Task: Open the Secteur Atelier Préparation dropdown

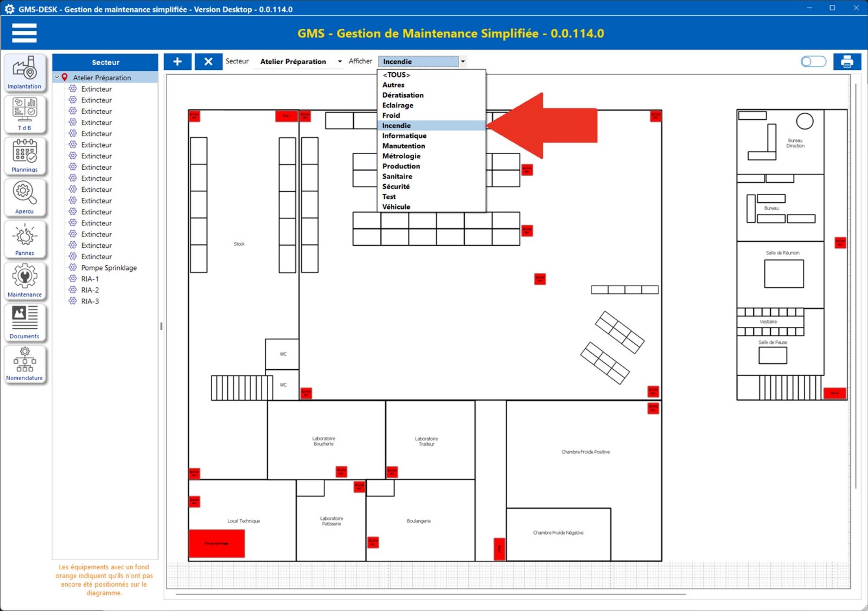Action: tap(339, 62)
